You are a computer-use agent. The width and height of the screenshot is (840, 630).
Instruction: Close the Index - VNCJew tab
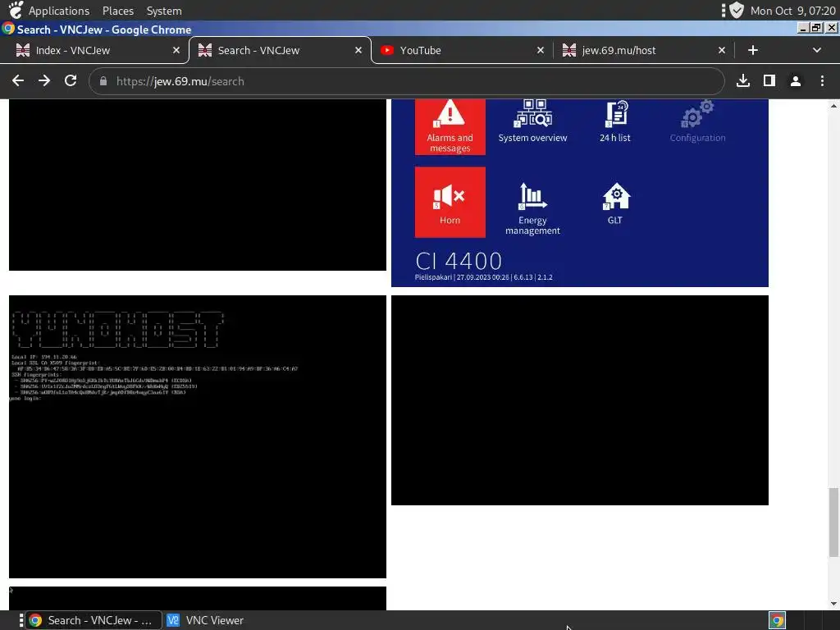(x=176, y=50)
